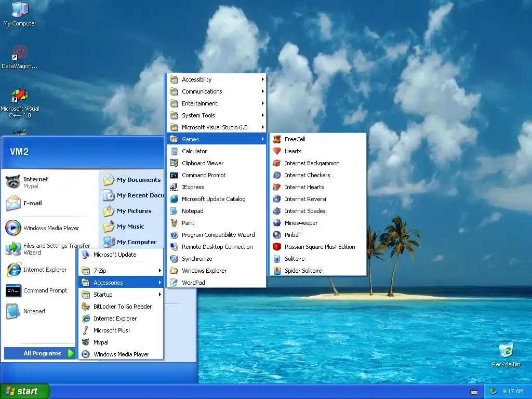Click the Synchronize icon
The width and height of the screenshot is (532, 399).
coord(174,259)
